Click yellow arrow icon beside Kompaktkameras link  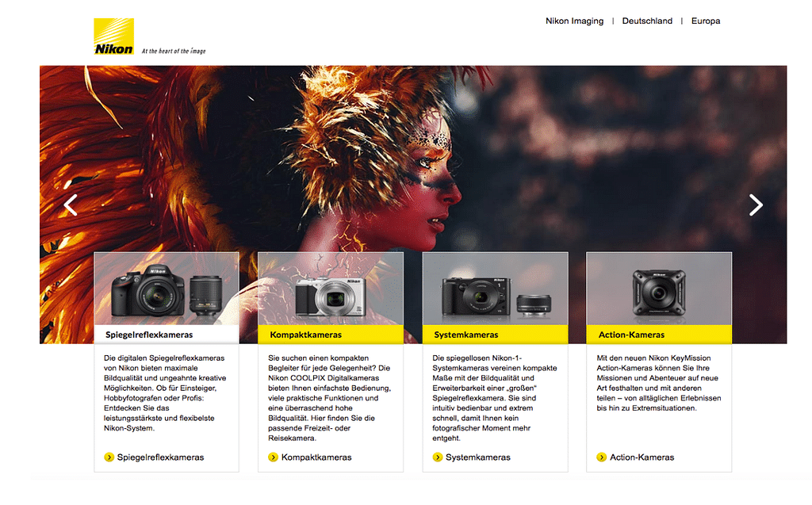(x=273, y=457)
